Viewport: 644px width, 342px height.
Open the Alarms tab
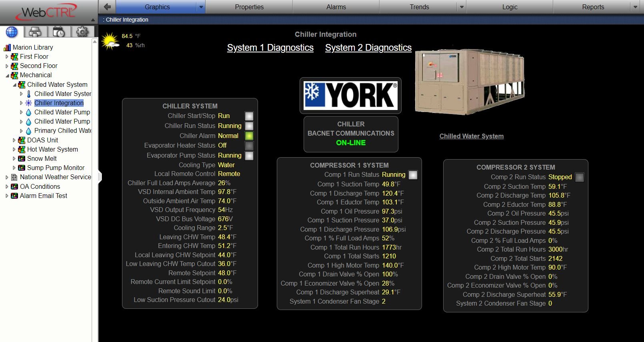336,7
